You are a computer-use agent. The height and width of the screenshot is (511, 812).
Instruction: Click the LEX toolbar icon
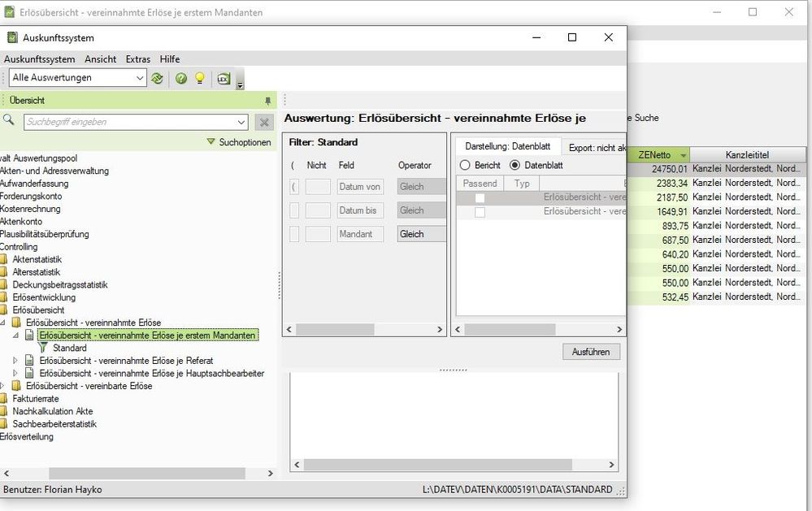(x=223, y=78)
